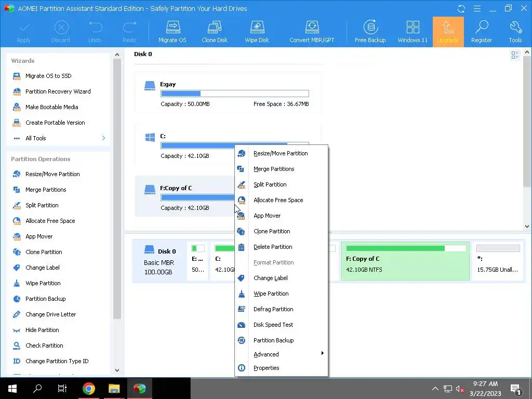532x399 pixels.
Task: Select Partition Backup in the context menu
Action: [281, 341]
